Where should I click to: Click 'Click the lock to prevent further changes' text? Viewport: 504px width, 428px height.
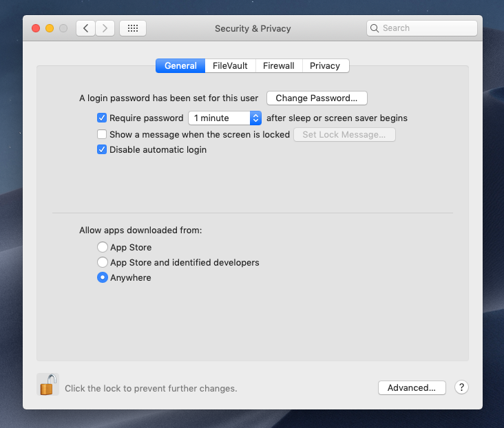pos(151,389)
